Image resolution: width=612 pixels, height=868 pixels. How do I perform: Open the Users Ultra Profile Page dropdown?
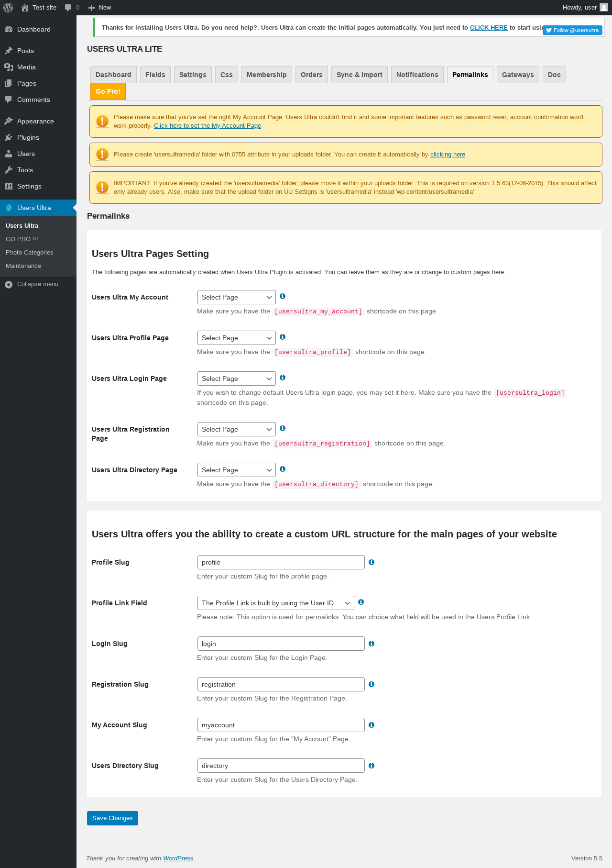pyautogui.click(x=237, y=338)
